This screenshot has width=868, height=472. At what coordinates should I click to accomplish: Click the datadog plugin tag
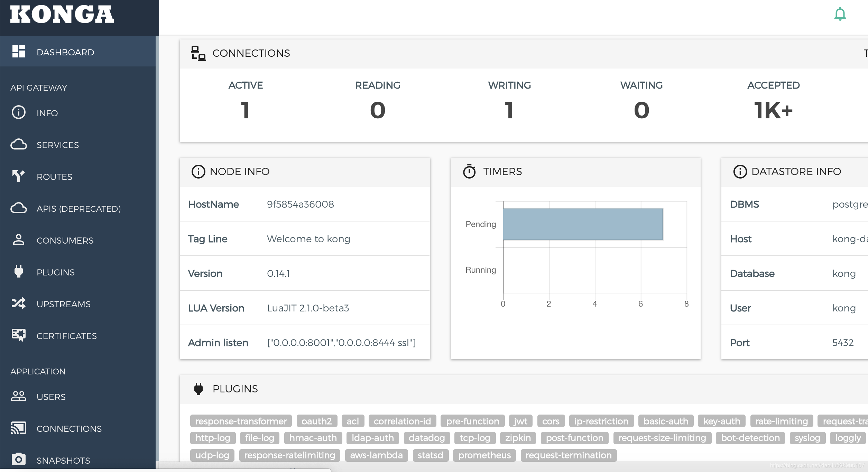pyautogui.click(x=427, y=438)
